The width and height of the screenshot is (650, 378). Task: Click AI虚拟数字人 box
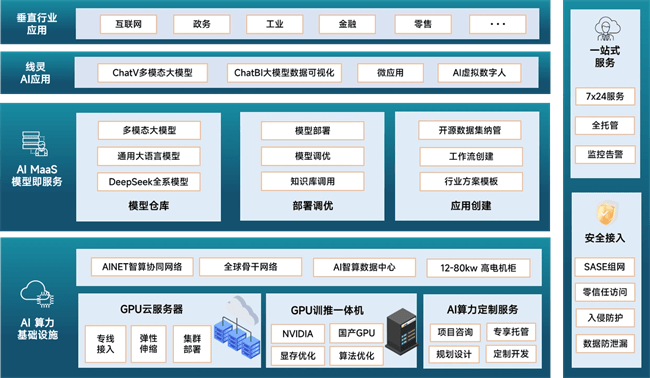click(x=479, y=73)
